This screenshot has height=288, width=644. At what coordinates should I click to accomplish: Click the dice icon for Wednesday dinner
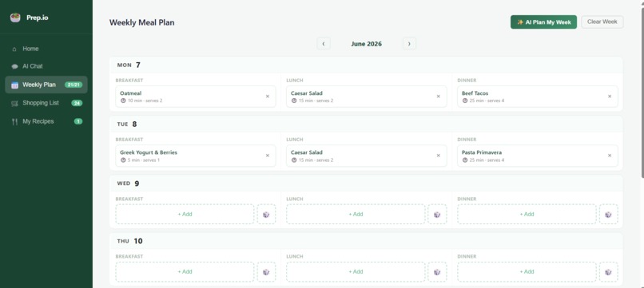(x=608, y=214)
